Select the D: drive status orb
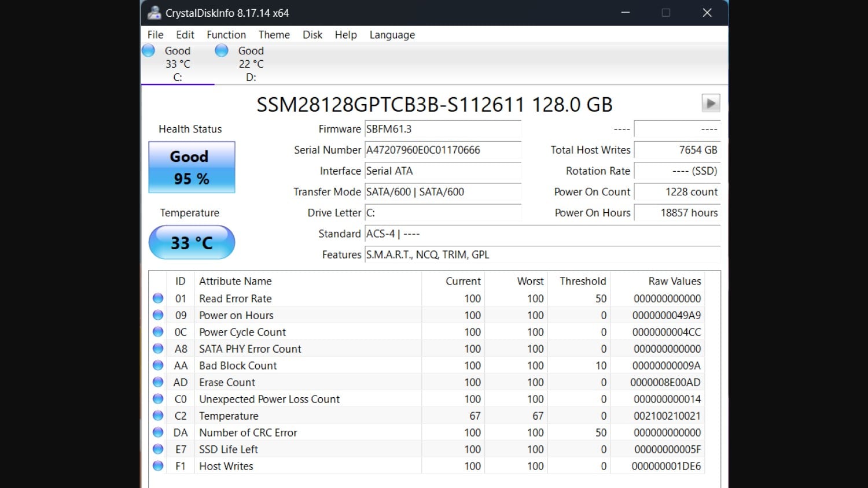The image size is (868, 488). [222, 51]
